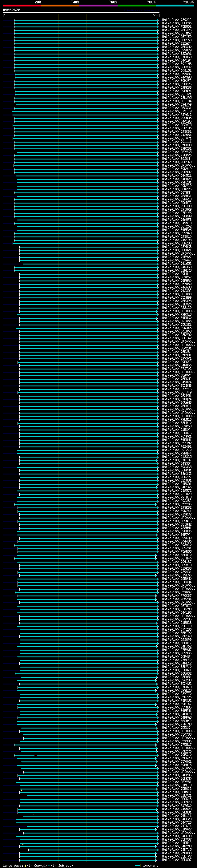Click the UniRef100_A9PCP6 label
The height and width of the screenshot is (868, 197).
(x=177, y=84)
